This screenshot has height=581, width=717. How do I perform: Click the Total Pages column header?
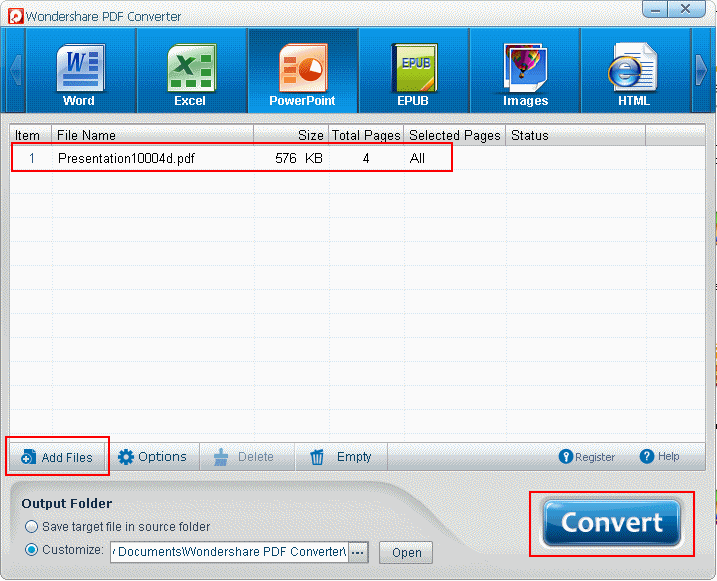366,135
